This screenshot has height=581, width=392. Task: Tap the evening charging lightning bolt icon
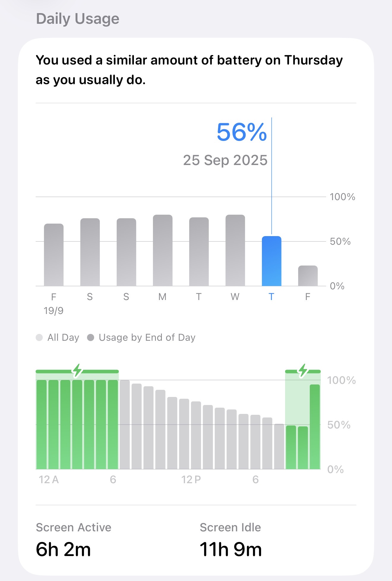point(303,370)
